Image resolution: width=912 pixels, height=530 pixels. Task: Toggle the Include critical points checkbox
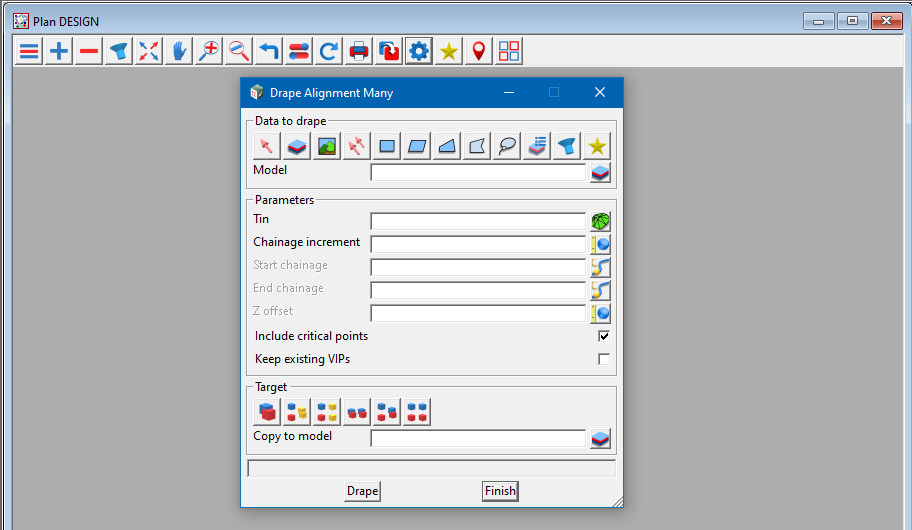[x=604, y=336]
